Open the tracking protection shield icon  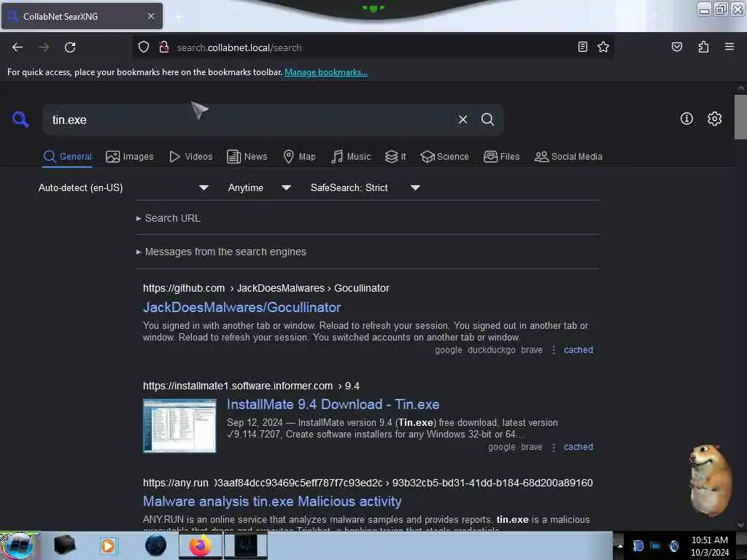(144, 47)
